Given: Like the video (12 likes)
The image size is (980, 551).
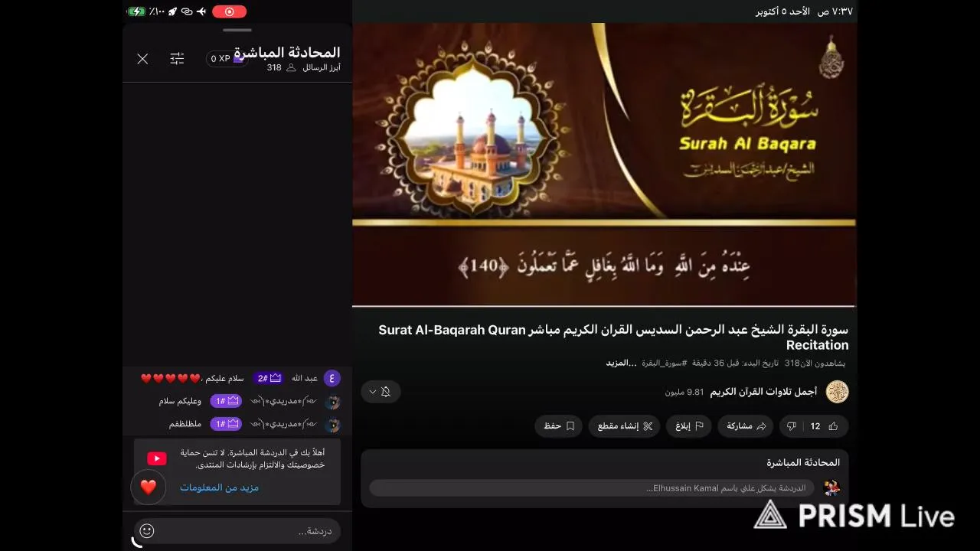Looking at the screenshot, I should tap(825, 426).
